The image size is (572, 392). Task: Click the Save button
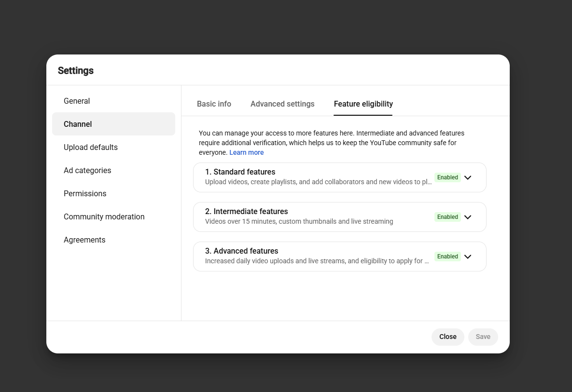point(483,337)
